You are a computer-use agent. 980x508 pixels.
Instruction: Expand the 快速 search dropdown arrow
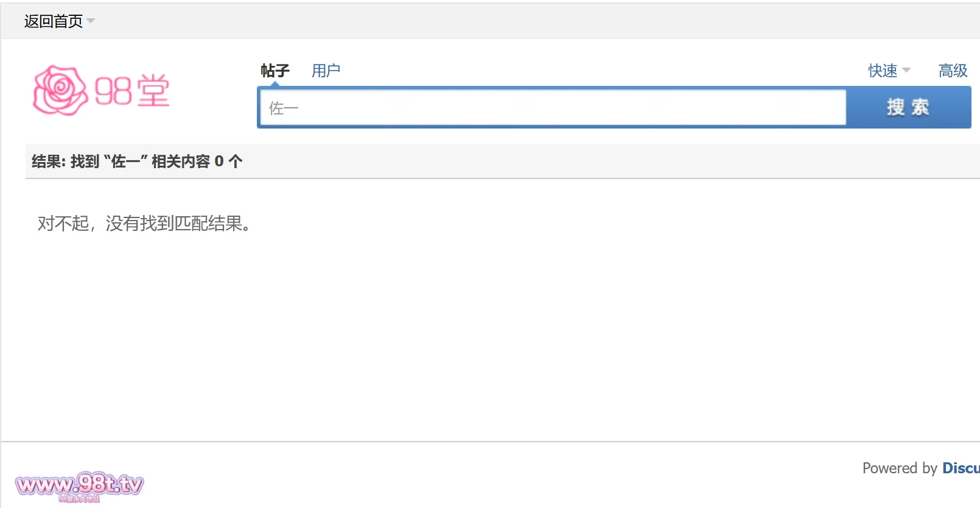click(906, 71)
